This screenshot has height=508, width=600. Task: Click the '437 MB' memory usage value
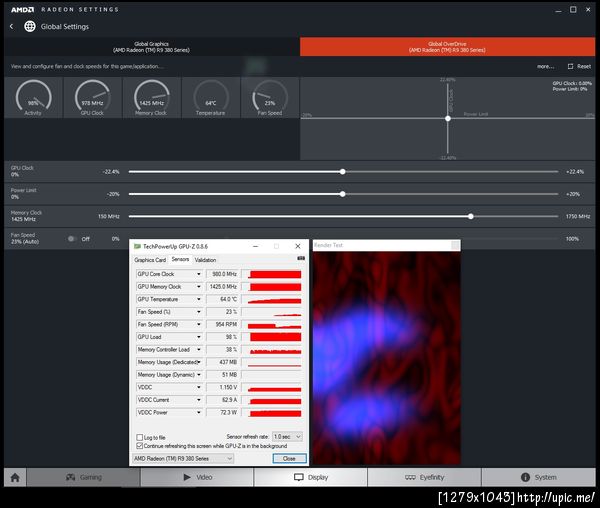228,362
